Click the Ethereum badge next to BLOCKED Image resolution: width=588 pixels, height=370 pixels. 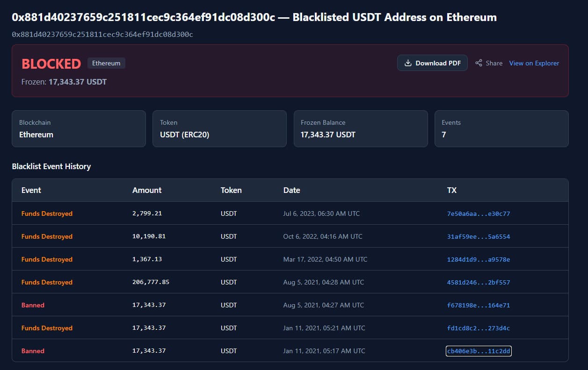click(x=106, y=63)
